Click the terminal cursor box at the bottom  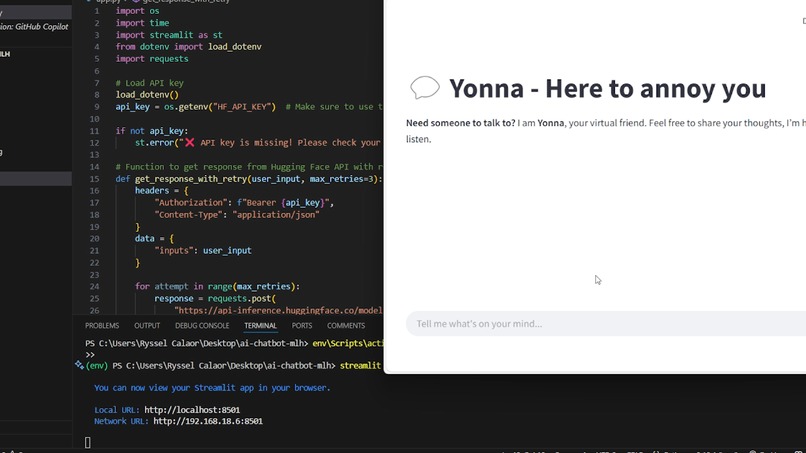pyautogui.click(x=87, y=442)
